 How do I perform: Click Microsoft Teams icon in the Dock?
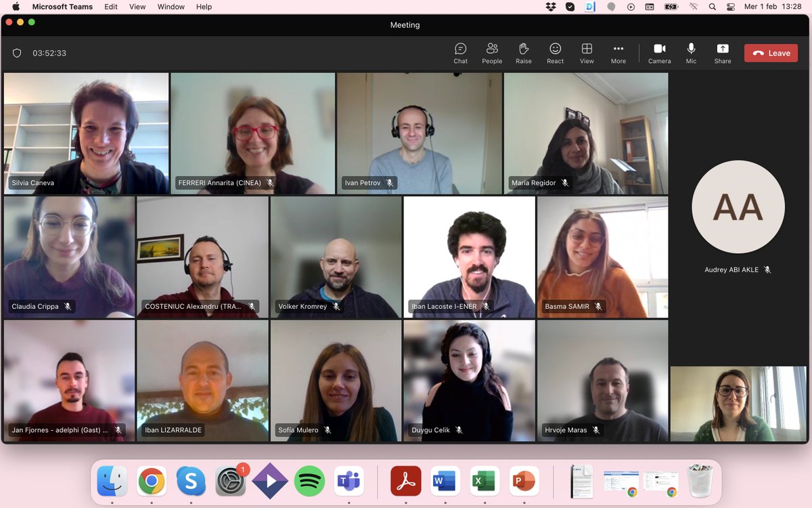tap(348, 481)
